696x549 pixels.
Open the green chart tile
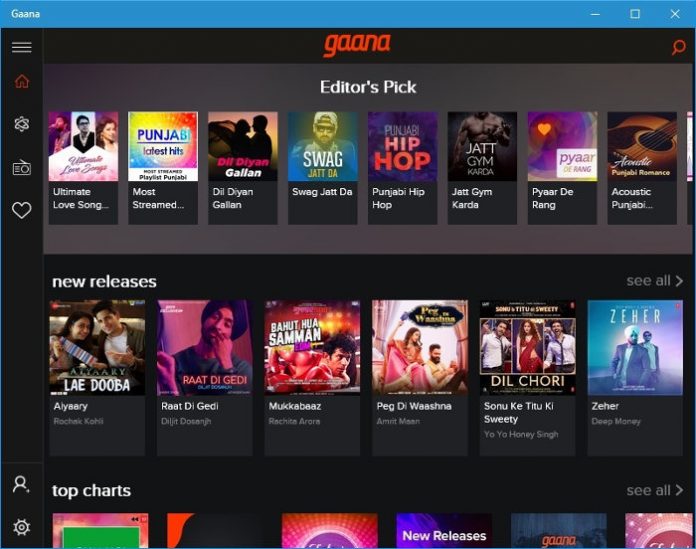(100, 531)
